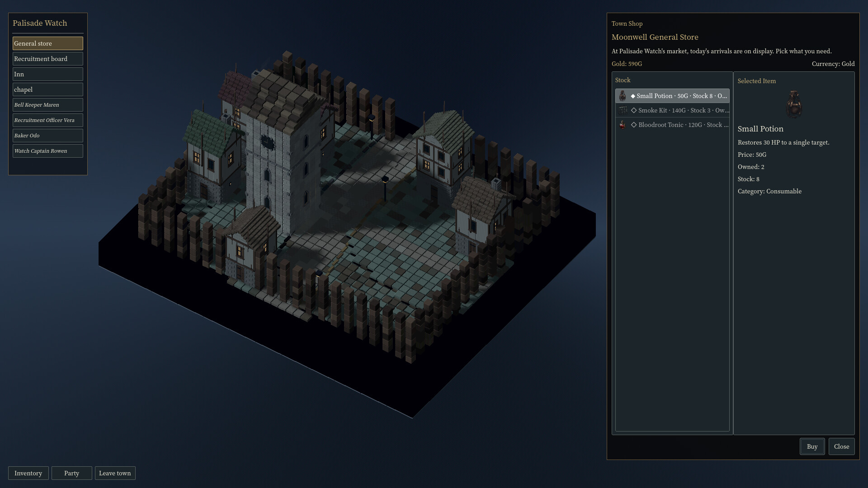Image resolution: width=868 pixels, height=488 pixels.
Task: Click the large Small Potion preview image
Action: click(794, 104)
